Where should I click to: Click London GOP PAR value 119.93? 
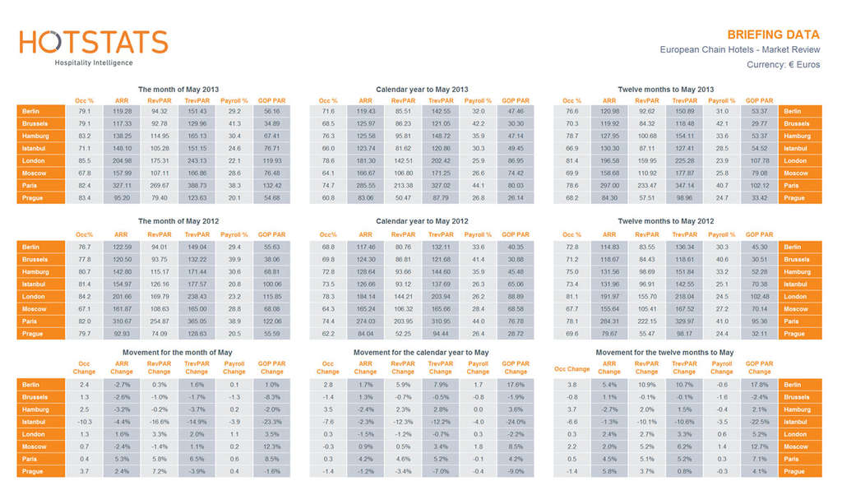[271, 160]
